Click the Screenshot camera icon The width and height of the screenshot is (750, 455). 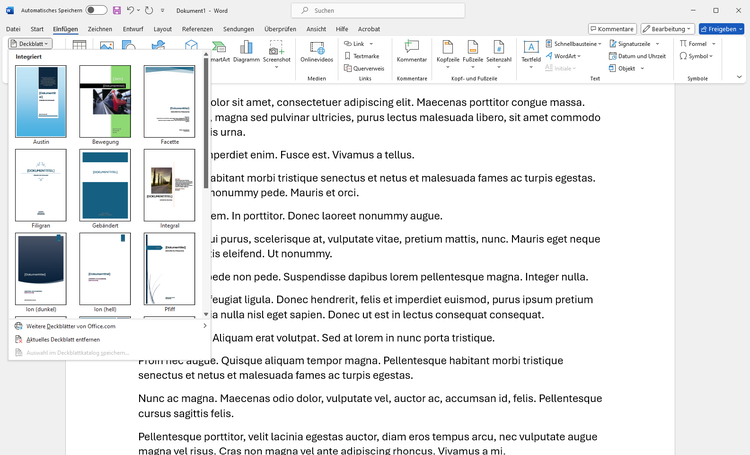coord(276,47)
